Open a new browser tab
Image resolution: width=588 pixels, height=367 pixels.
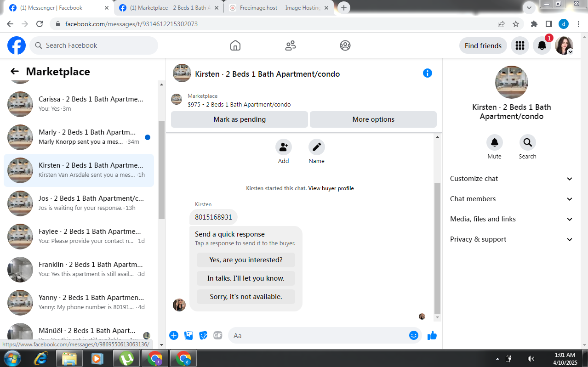[x=343, y=8]
